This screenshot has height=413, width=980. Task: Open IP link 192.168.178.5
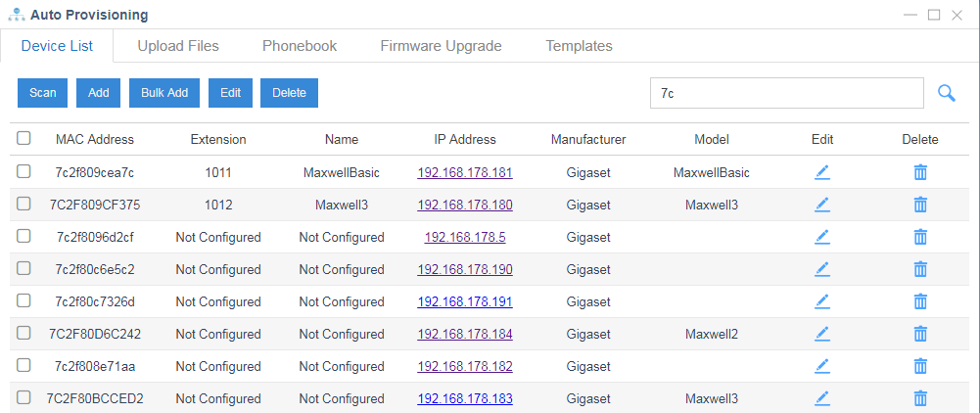465,237
